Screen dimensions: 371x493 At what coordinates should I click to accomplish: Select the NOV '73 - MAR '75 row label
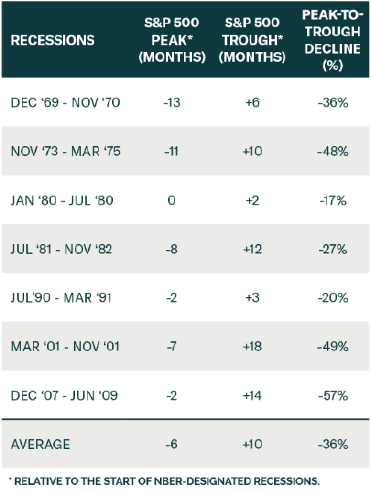coord(66,151)
